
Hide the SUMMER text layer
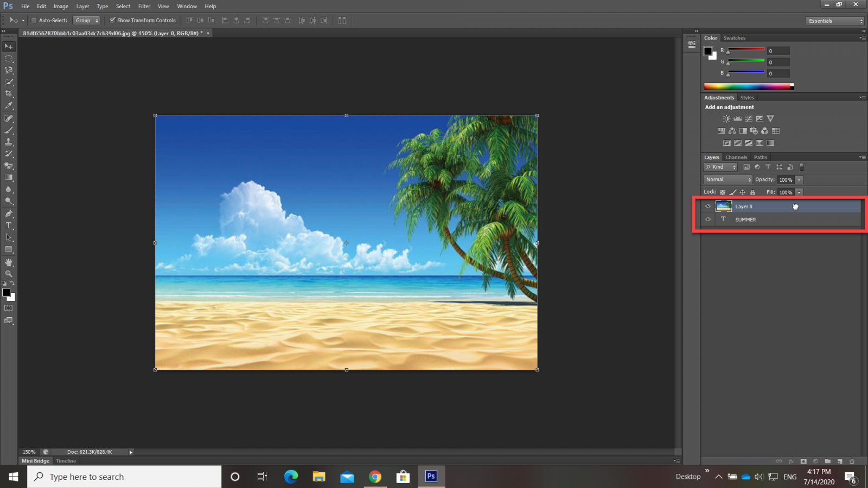pyautogui.click(x=708, y=220)
